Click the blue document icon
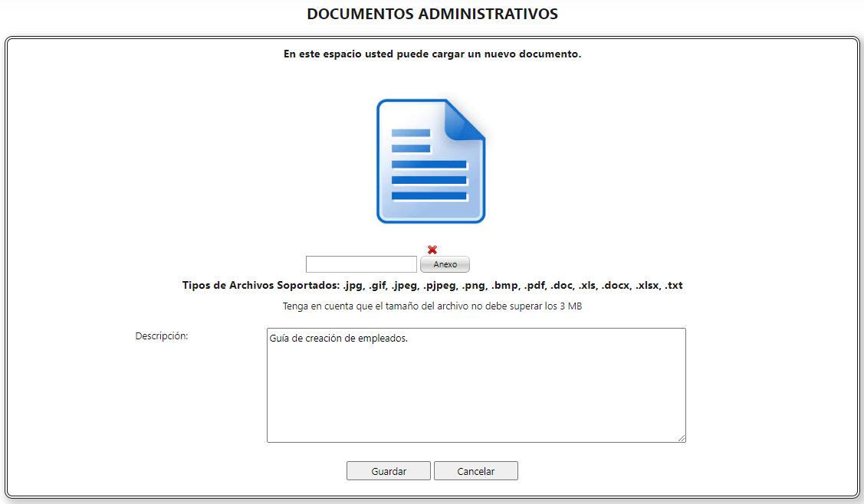Viewport: 864px width, 504px height. point(431,161)
